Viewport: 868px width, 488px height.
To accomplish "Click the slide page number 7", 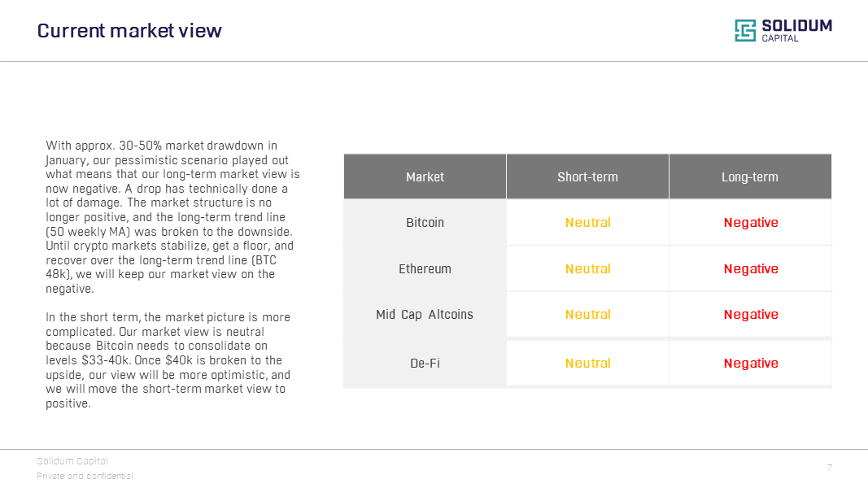I will click(x=830, y=468).
